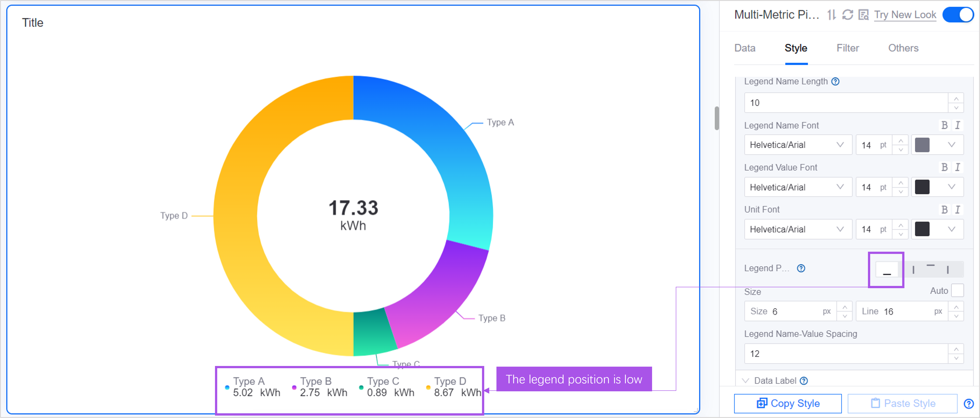Toggle bold for Legend Value Font

pyautogui.click(x=944, y=167)
